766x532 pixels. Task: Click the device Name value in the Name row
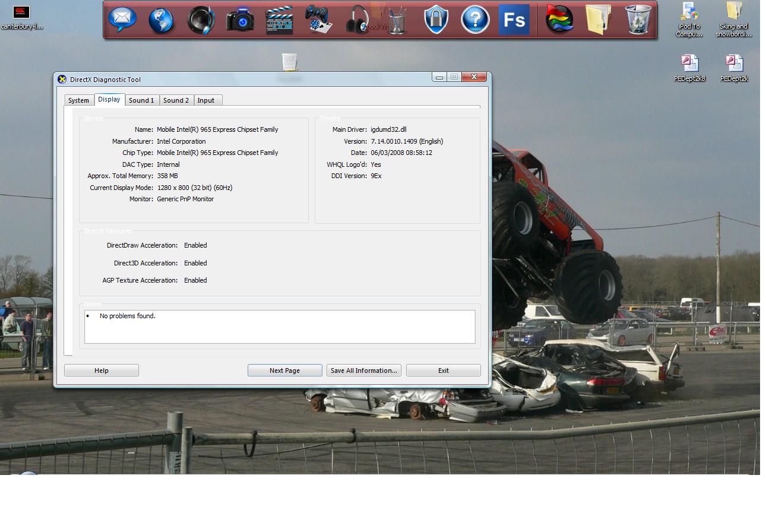pos(217,129)
